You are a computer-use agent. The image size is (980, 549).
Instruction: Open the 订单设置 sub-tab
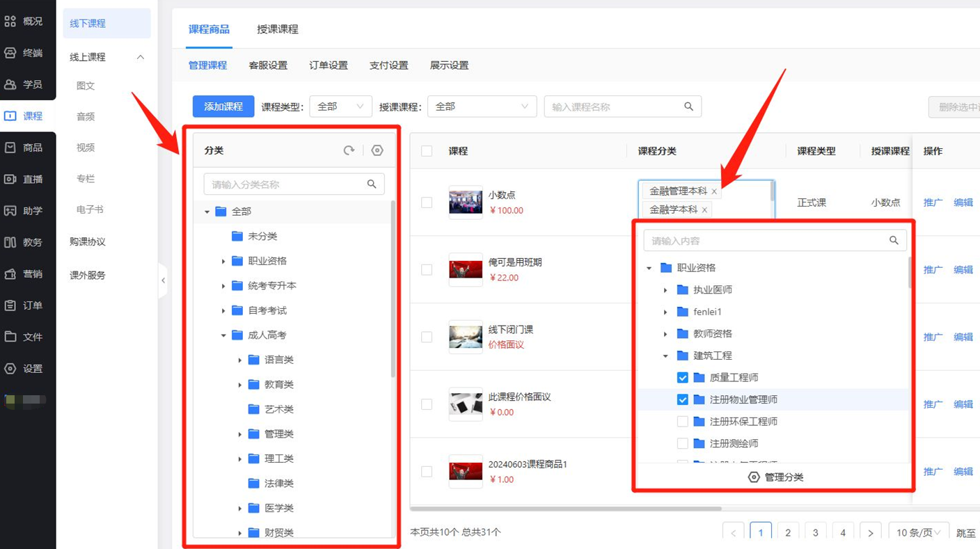pos(328,65)
